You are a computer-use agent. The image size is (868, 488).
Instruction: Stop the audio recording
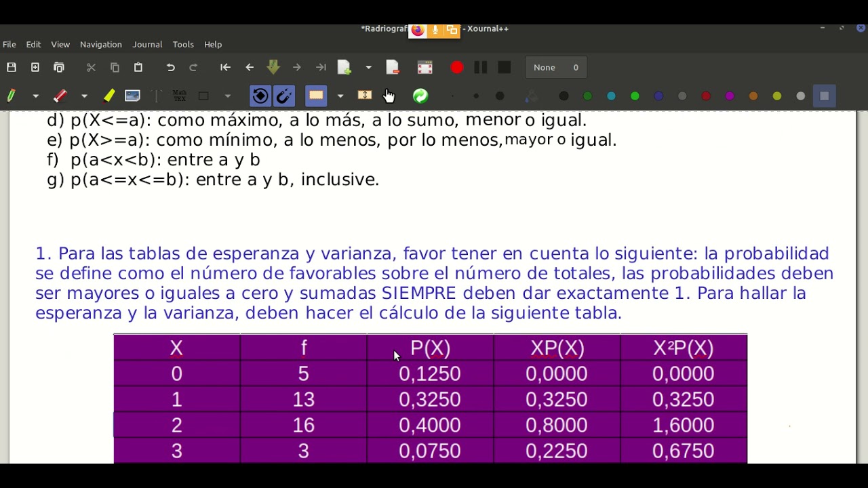coord(504,67)
